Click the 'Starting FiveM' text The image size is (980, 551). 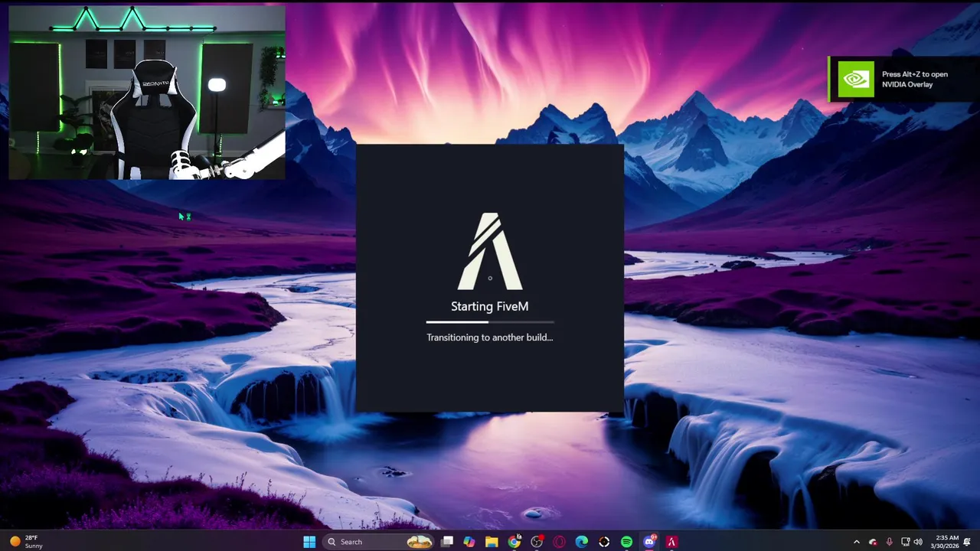coord(490,306)
